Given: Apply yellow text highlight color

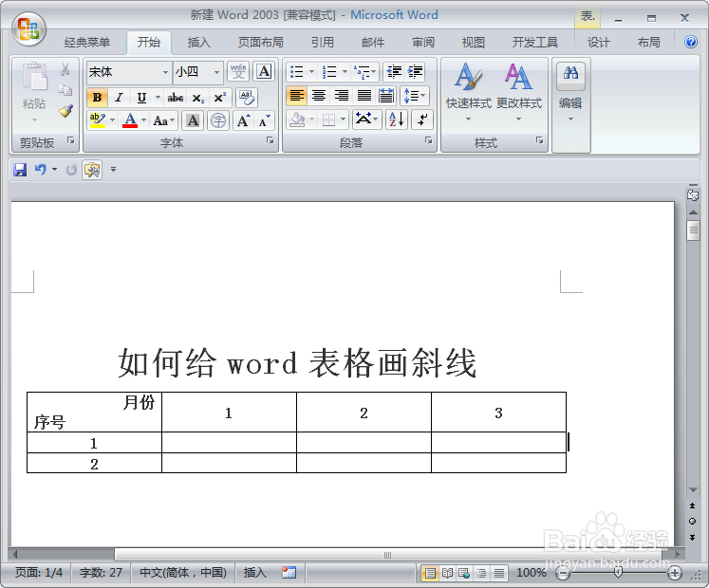Looking at the screenshot, I should tap(98, 120).
